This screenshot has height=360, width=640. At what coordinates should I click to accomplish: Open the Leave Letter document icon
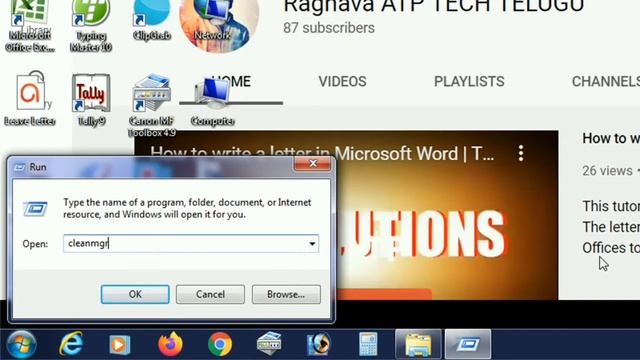coord(30,99)
